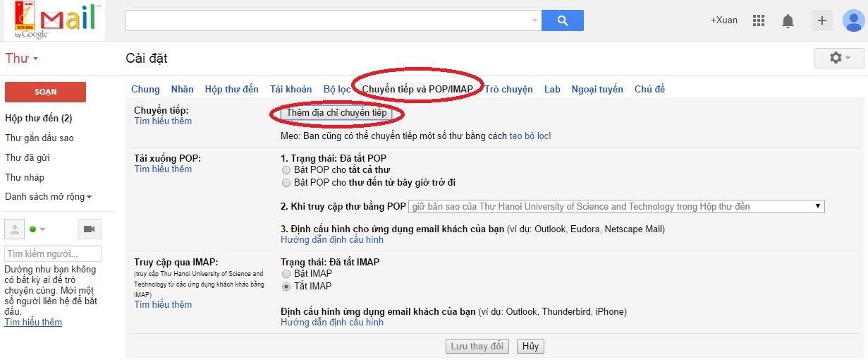Click the plus share icon

click(x=821, y=20)
